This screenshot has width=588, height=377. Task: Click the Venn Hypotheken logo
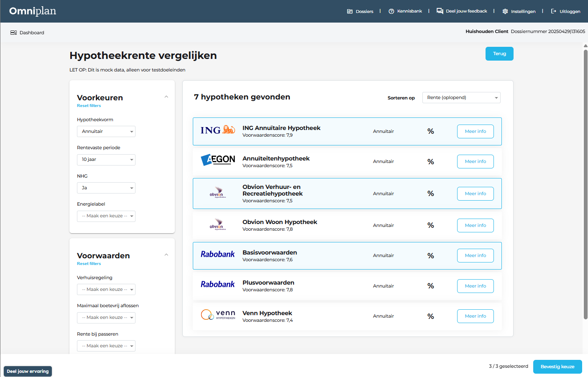[218, 315]
